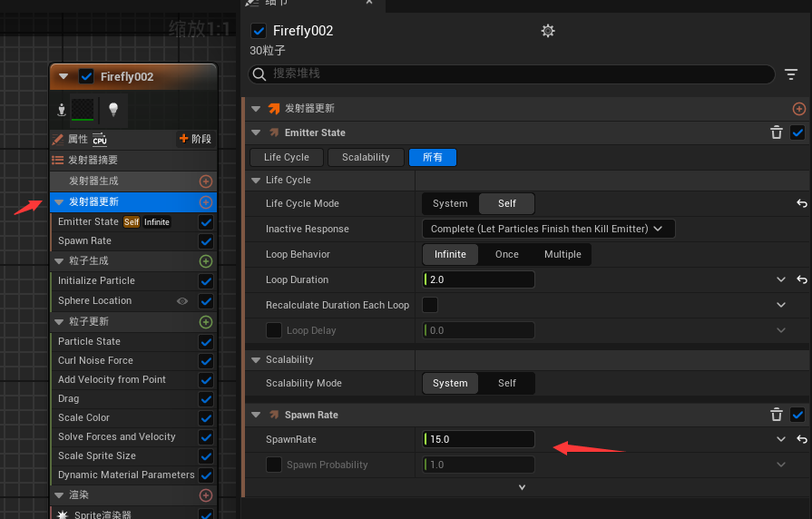Image resolution: width=812 pixels, height=519 pixels.
Task: Set Loop Behavior to Once
Action: click(507, 254)
